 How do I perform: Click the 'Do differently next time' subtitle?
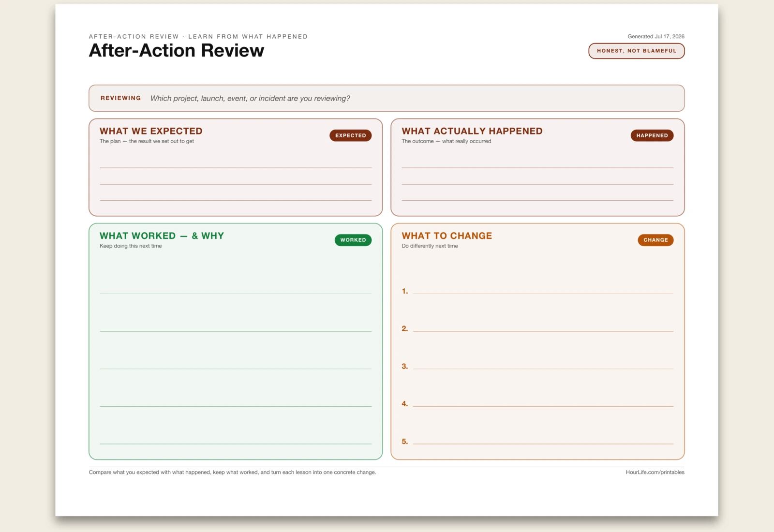pyautogui.click(x=430, y=246)
